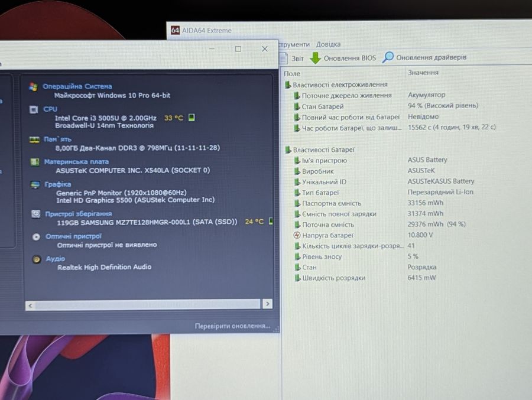Click the Ім'я пристрою row icon
The height and width of the screenshot is (400, 532).
(297, 160)
